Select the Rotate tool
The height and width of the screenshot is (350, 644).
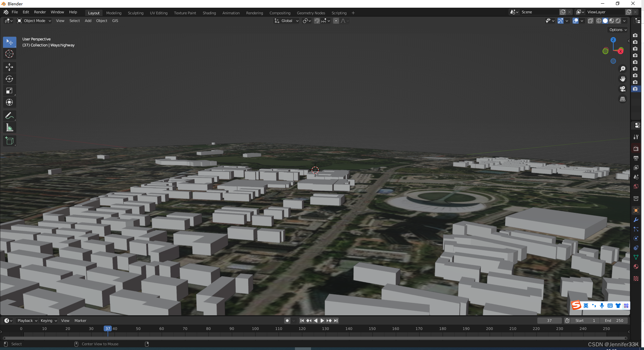pos(9,79)
